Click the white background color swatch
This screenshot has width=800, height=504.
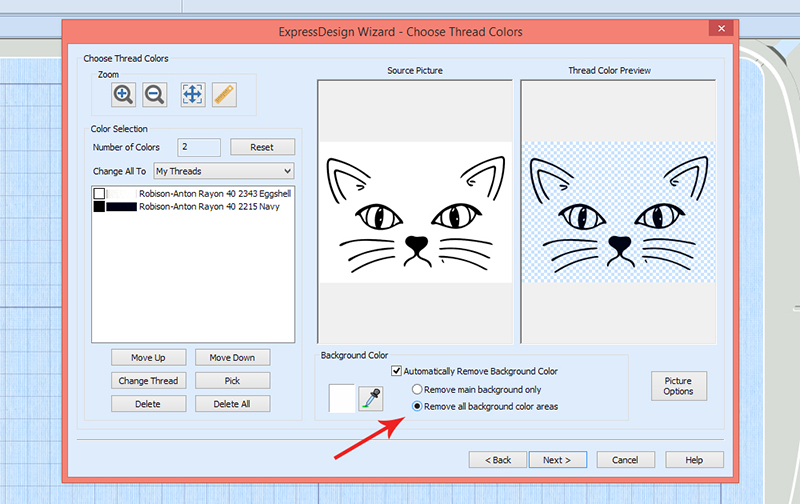(x=342, y=398)
